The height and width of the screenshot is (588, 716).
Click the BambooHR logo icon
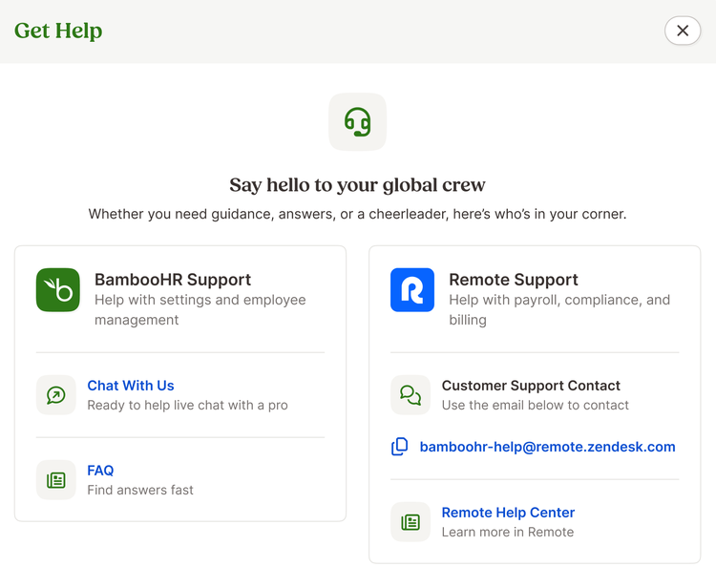pos(58,290)
